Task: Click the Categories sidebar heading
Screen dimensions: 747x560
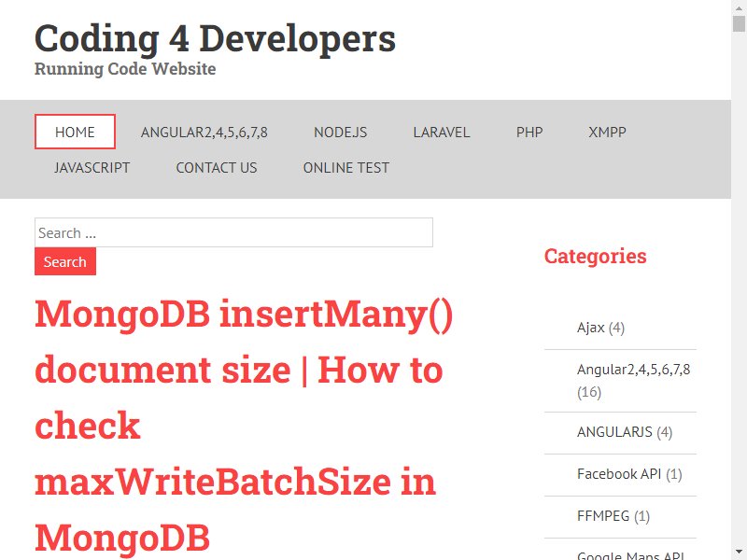Action: [x=596, y=256]
